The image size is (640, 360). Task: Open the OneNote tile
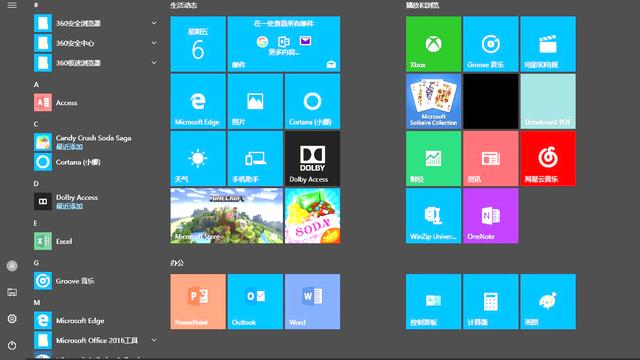click(x=491, y=216)
